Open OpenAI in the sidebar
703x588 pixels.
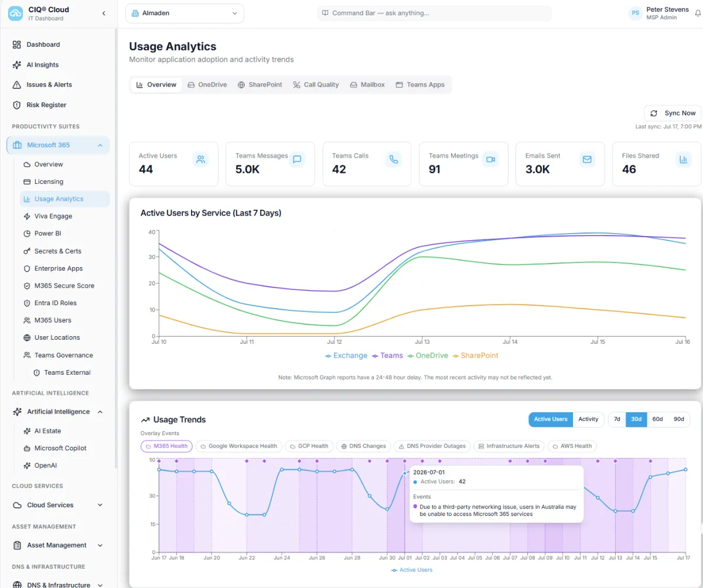click(x=64, y=466)
